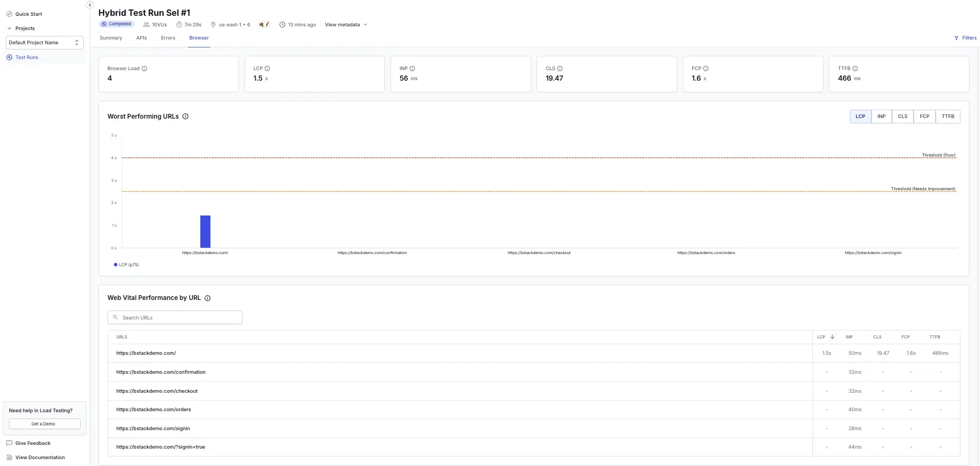Click the TTFB card info icon
The width and height of the screenshot is (980, 466).
coord(855,69)
